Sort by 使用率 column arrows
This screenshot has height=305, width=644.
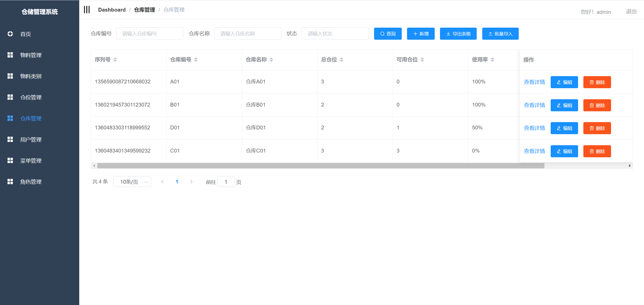(x=492, y=60)
